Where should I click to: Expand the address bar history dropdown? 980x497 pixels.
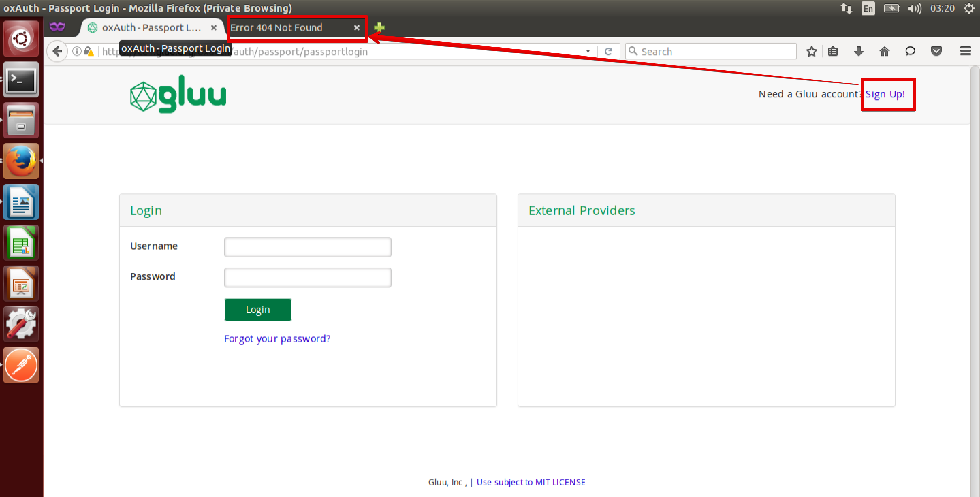point(587,51)
